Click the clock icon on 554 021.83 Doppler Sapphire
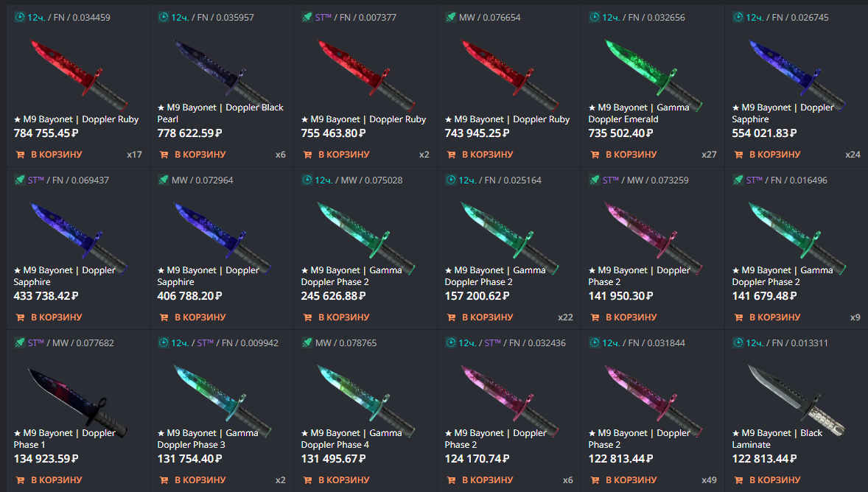The width and height of the screenshot is (868, 492). [x=738, y=17]
